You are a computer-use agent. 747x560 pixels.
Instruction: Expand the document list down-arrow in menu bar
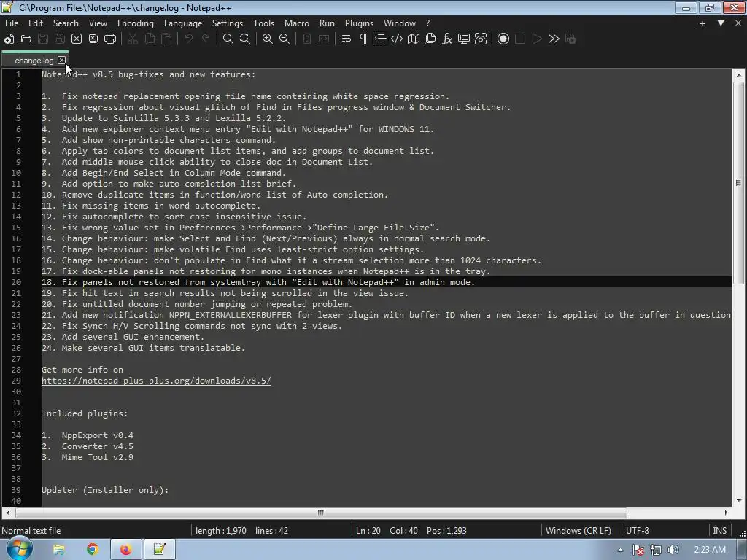tap(721, 23)
